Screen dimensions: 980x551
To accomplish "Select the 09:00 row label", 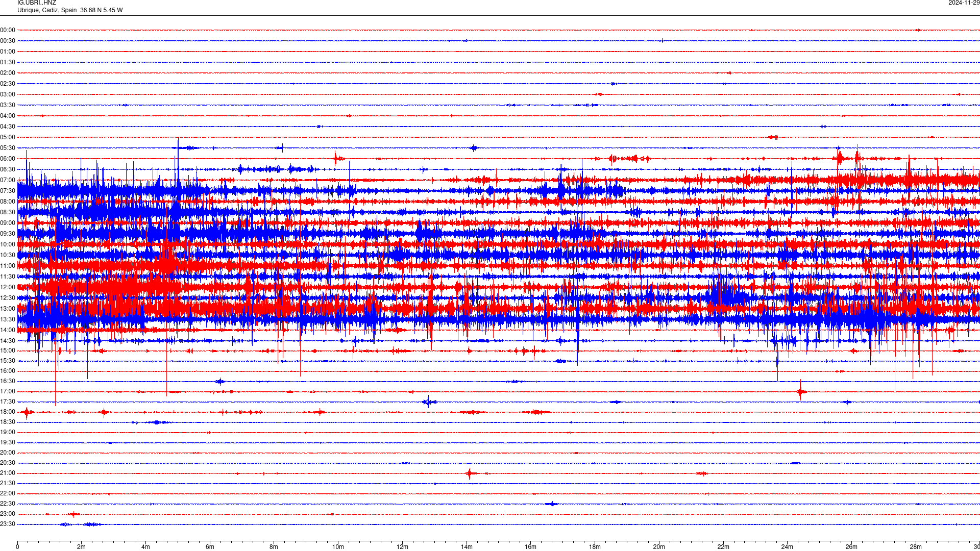I will (8, 223).
